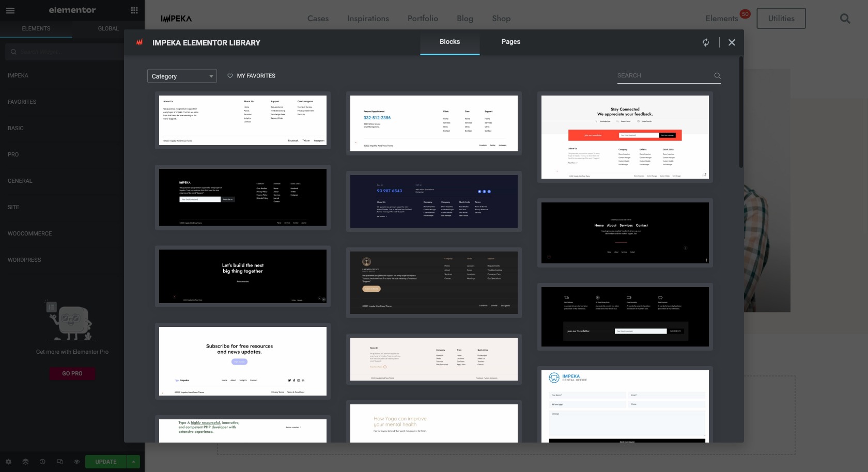Open the Category dropdown
This screenshot has width=868, height=472.
[182, 76]
